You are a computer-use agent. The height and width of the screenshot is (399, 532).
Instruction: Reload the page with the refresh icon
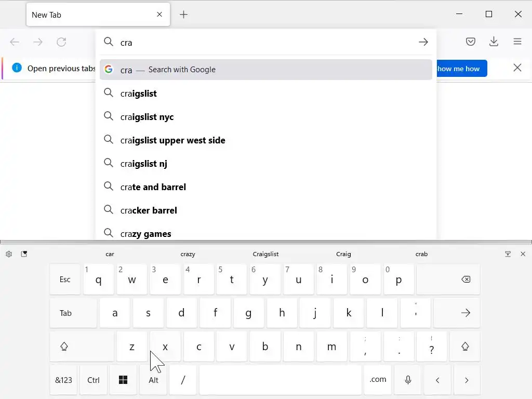click(x=61, y=42)
